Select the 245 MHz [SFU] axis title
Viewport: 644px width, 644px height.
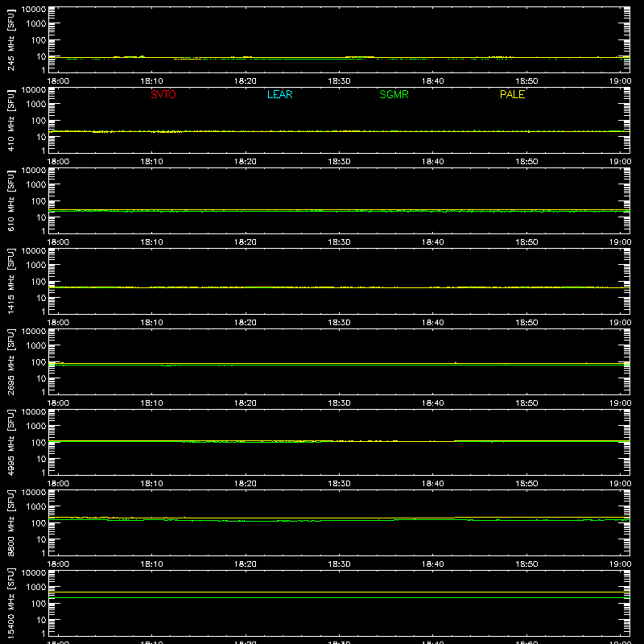pyautogui.click(x=10, y=39)
